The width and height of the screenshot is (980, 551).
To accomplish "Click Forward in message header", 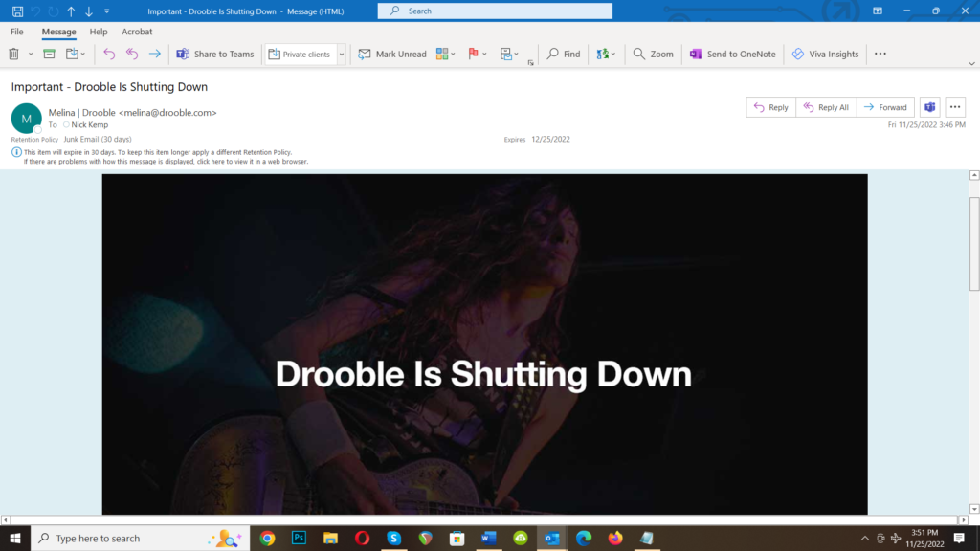I will click(x=885, y=107).
